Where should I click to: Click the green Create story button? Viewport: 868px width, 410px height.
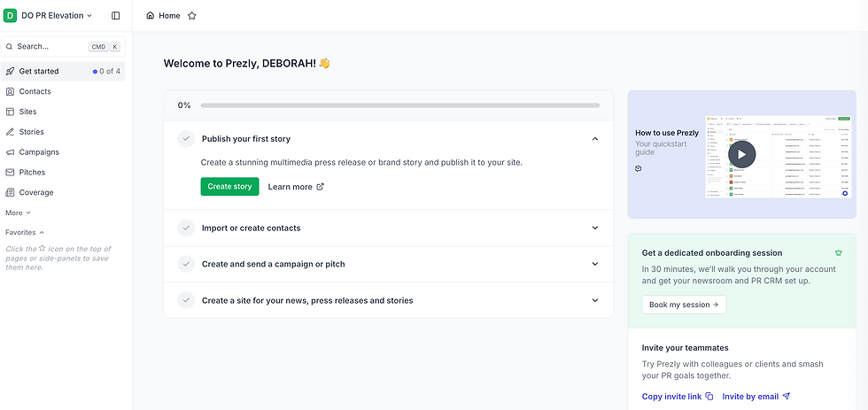[x=229, y=187]
